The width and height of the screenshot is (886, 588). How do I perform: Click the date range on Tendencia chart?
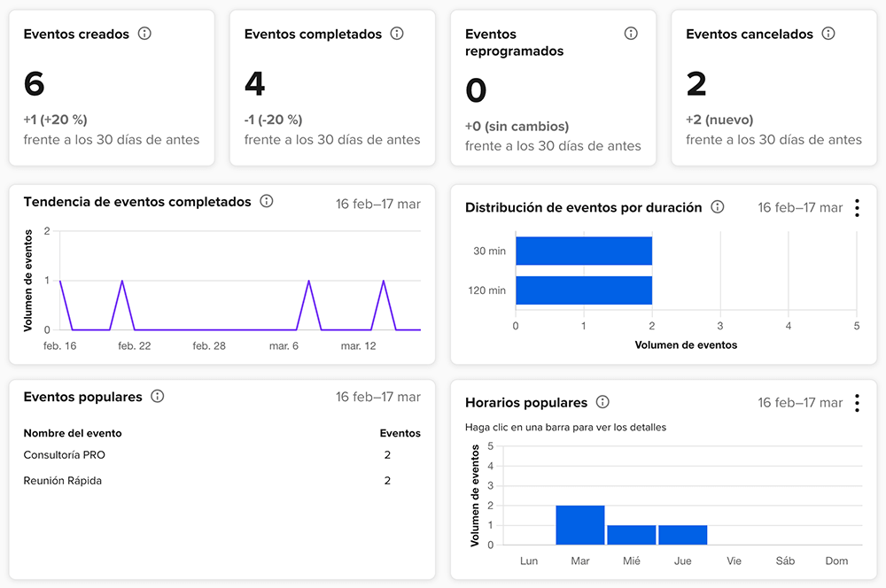pos(378,204)
